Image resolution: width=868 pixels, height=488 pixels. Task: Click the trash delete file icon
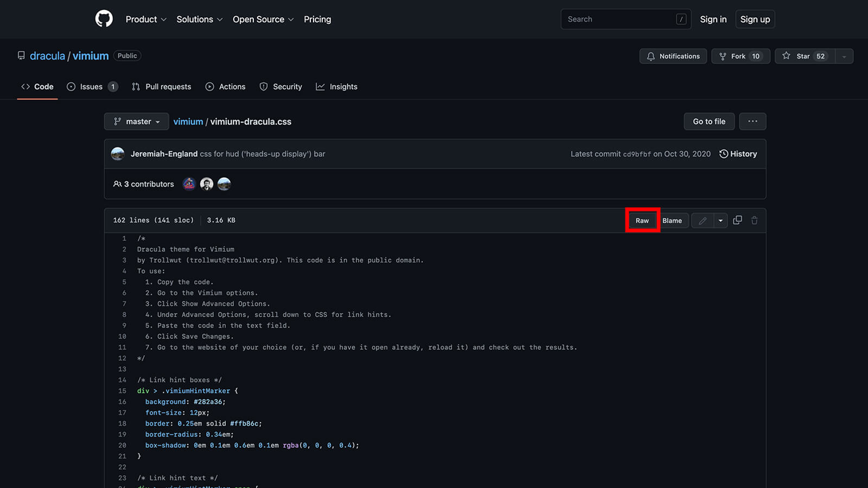point(754,220)
